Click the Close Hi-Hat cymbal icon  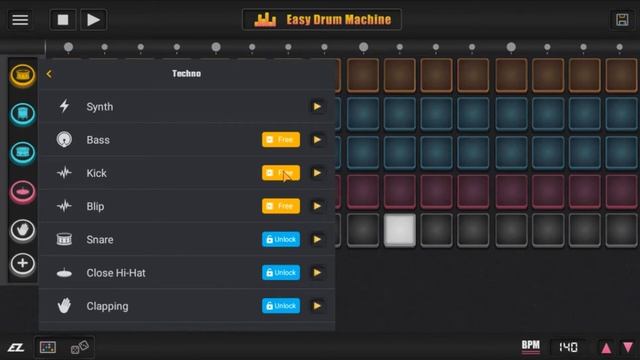(x=64, y=273)
